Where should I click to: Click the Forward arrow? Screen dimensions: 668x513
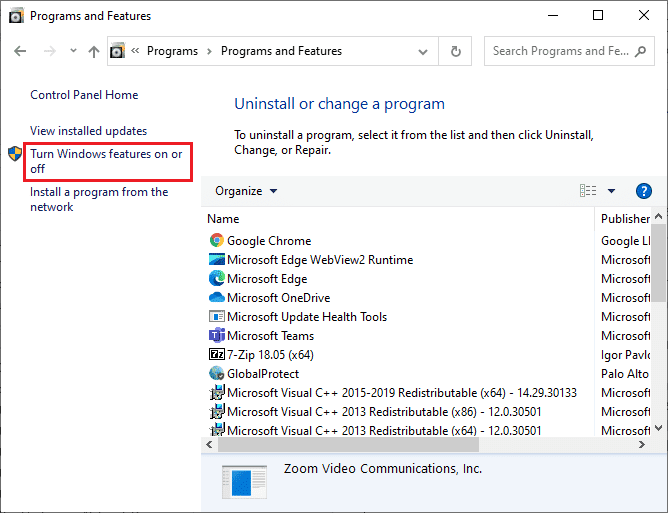pyautogui.click(x=50, y=51)
